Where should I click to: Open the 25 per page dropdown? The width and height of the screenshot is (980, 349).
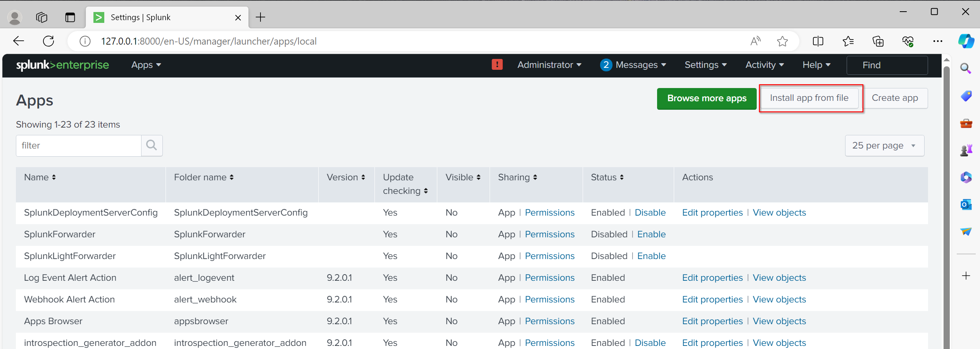tap(884, 146)
